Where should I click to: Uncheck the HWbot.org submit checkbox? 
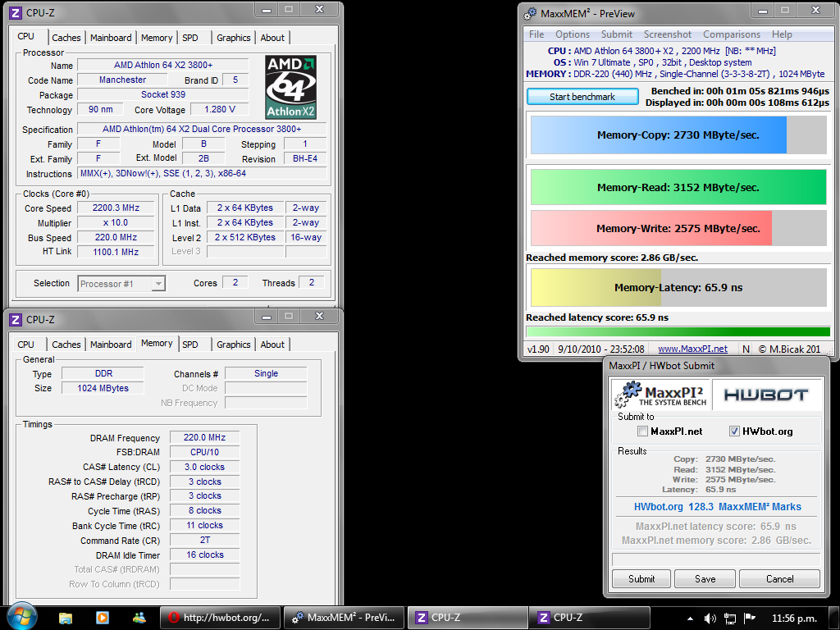pos(734,431)
